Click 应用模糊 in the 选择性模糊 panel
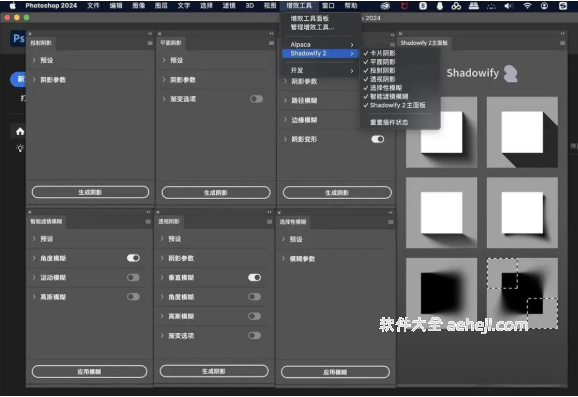The image size is (578, 397). (x=335, y=372)
